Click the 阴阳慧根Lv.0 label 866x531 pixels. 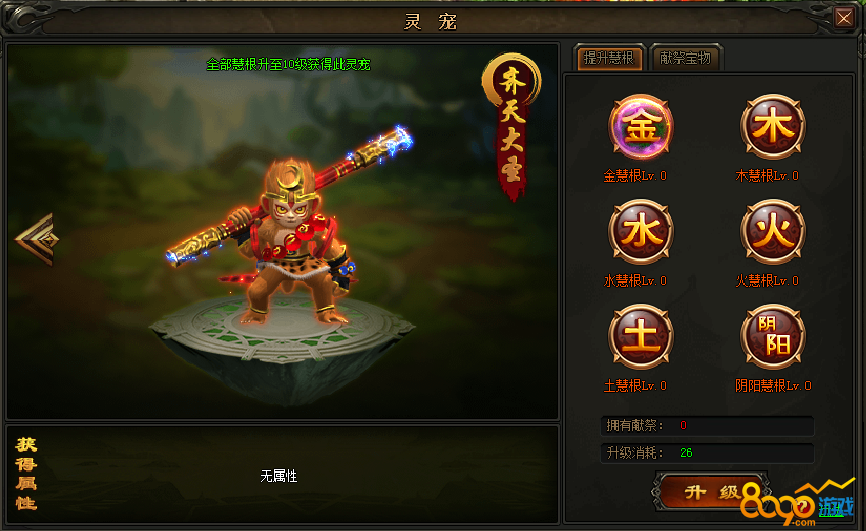[x=773, y=386]
